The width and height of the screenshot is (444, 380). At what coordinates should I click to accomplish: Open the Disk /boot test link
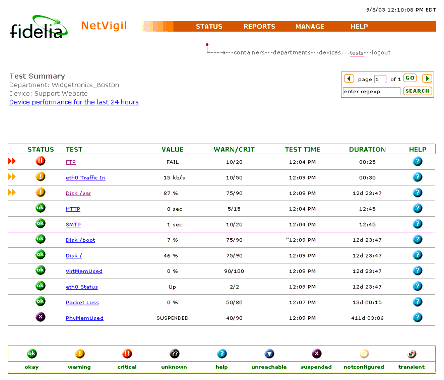(80, 240)
